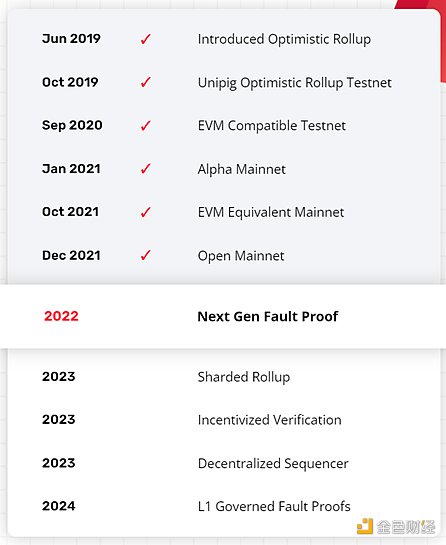Select 'EVM Equivalent Mainnet' entry
Image resolution: width=446 pixels, height=545 pixels.
pyautogui.click(x=271, y=212)
